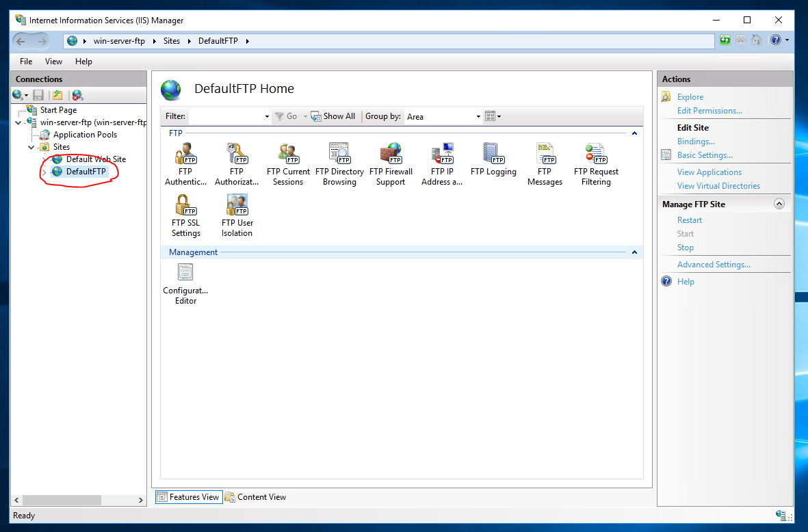Open FTP Authentication feature
Image resolution: width=808 pixels, height=532 pixels.
pyautogui.click(x=185, y=164)
